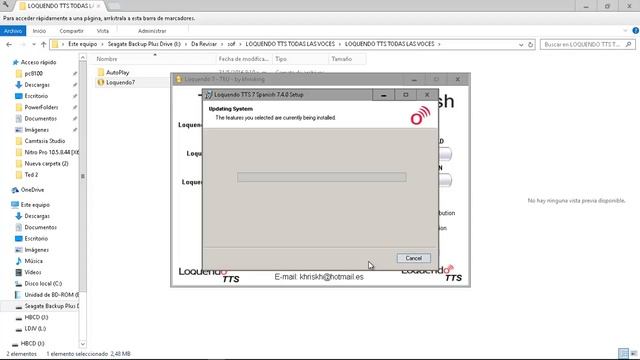Open the Nitro Pro 10.5.8.44 folder
This screenshot has width=640, height=360.
(51, 152)
